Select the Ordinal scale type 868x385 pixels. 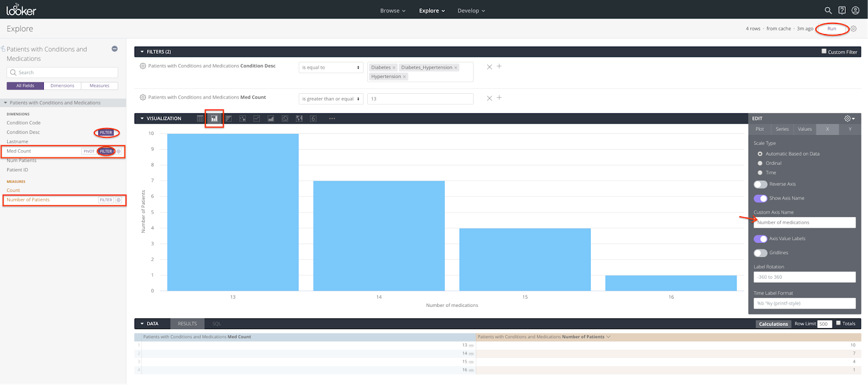tap(760, 163)
